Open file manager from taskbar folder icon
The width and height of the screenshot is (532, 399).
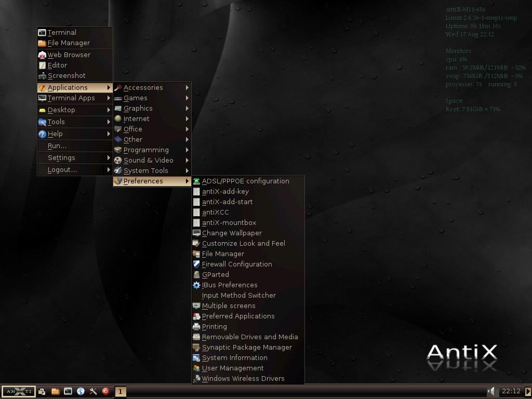(55, 392)
